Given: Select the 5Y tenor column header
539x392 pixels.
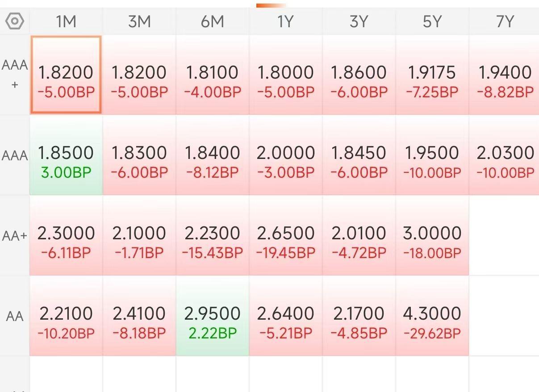Looking at the screenshot, I should pyautogui.click(x=432, y=21).
